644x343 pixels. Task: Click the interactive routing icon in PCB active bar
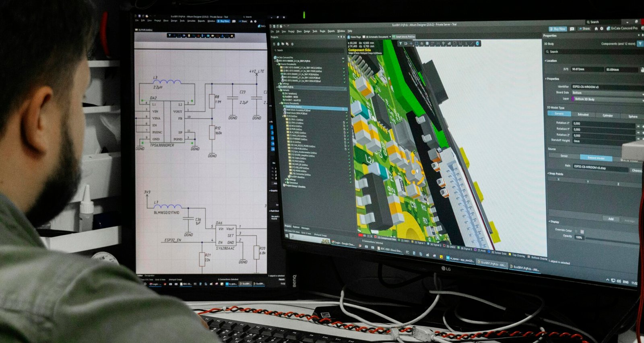point(433,43)
